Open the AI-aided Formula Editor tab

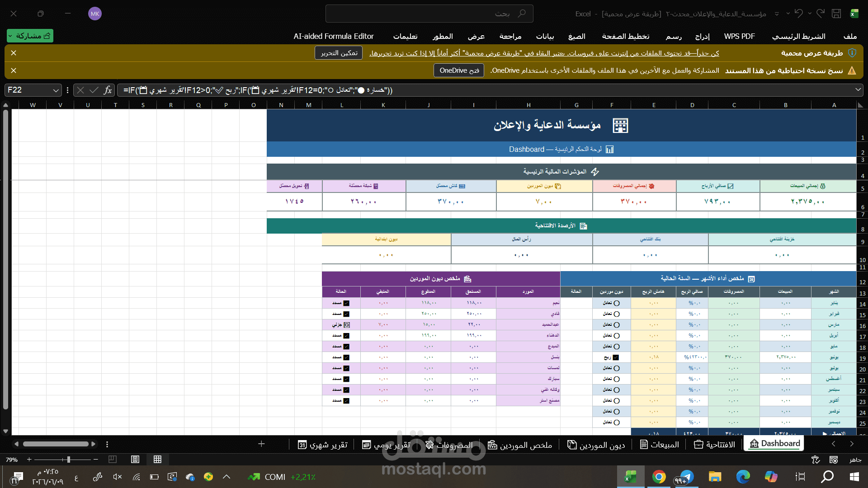click(334, 36)
